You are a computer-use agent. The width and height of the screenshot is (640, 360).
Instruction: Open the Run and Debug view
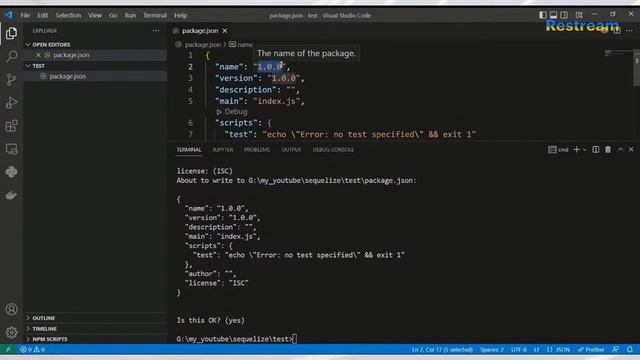coord(11,102)
